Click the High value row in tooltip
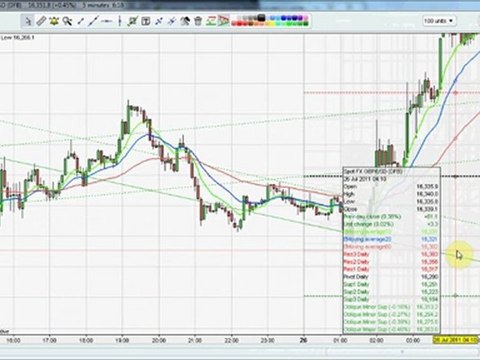The height and width of the screenshot is (360, 480). tap(391, 194)
